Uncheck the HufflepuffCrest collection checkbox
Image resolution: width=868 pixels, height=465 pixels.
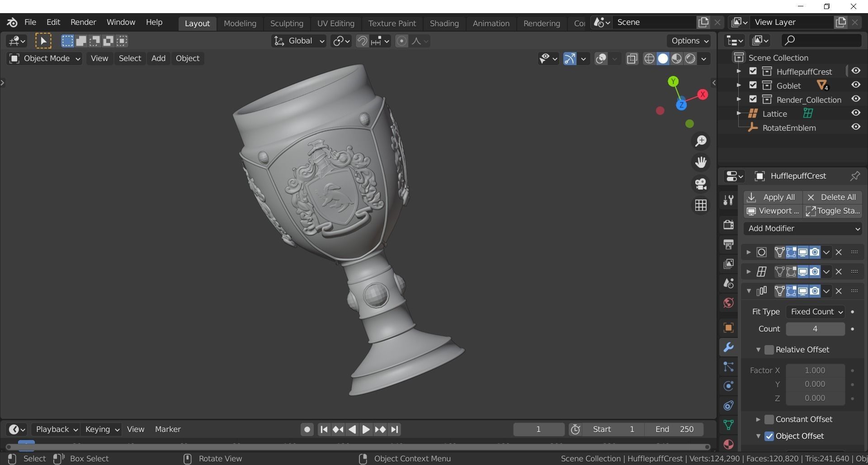[753, 71]
